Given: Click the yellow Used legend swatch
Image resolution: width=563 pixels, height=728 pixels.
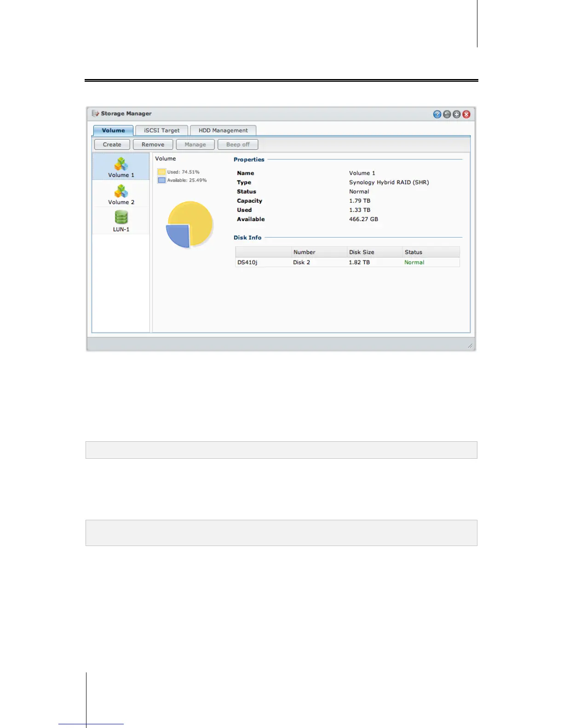Looking at the screenshot, I should click(161, 172).
